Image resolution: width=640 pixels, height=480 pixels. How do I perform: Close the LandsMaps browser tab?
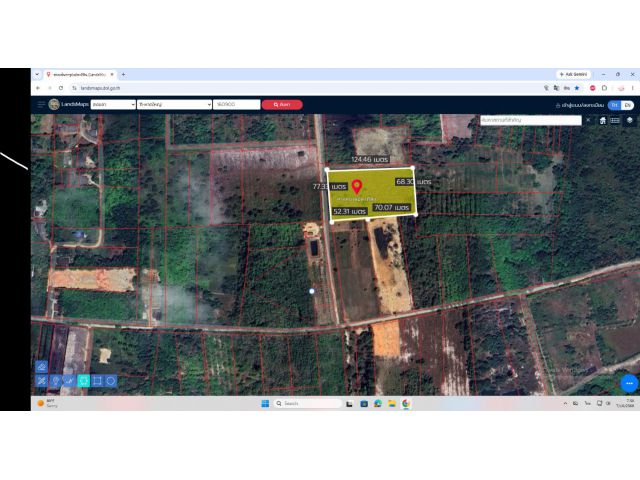[112, 75]
